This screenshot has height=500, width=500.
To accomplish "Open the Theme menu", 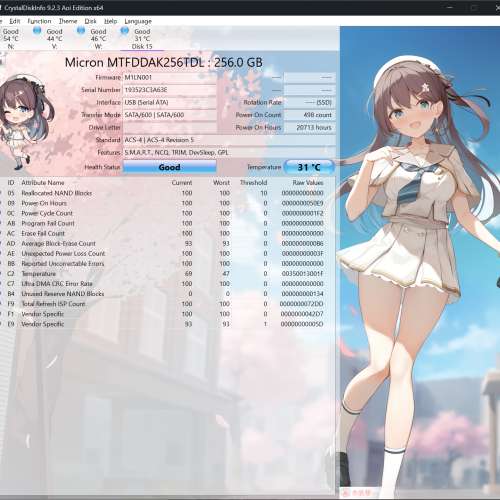I will pyautogui.click(x=68, y=21).
